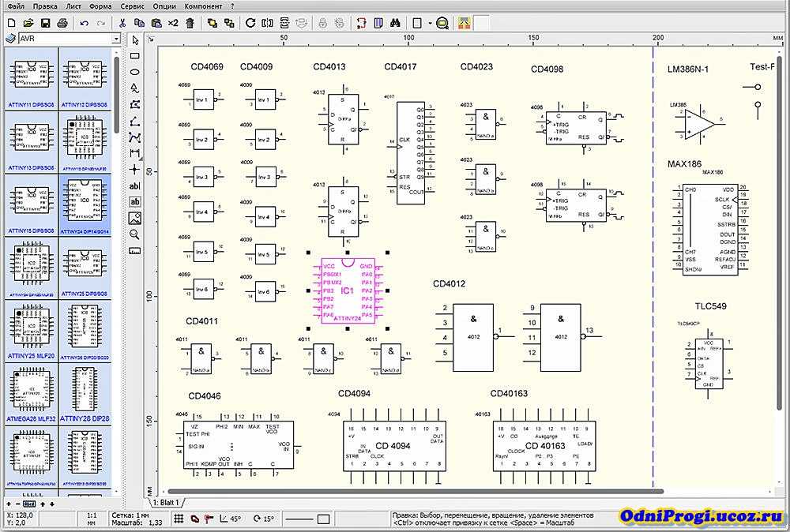Open the fill style box

point(324,519)
